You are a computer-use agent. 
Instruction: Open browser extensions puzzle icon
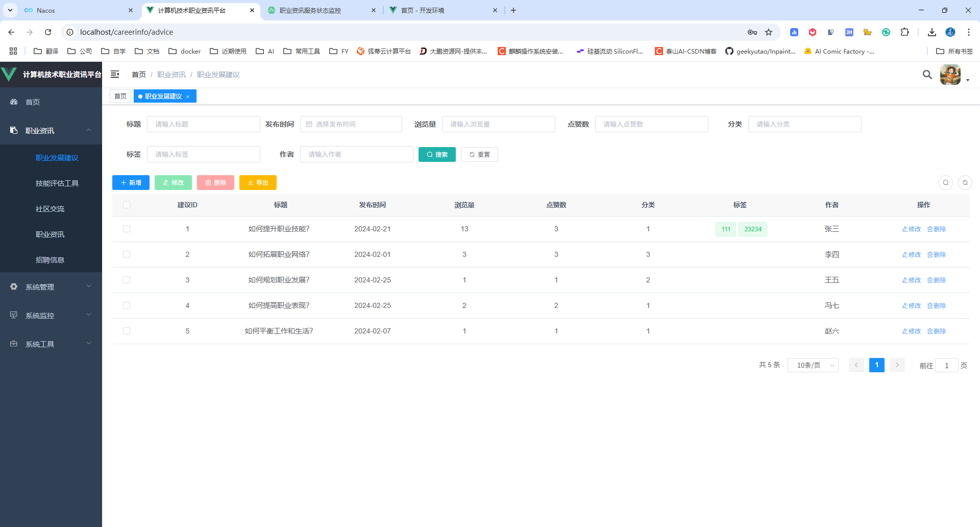point(904,32)
